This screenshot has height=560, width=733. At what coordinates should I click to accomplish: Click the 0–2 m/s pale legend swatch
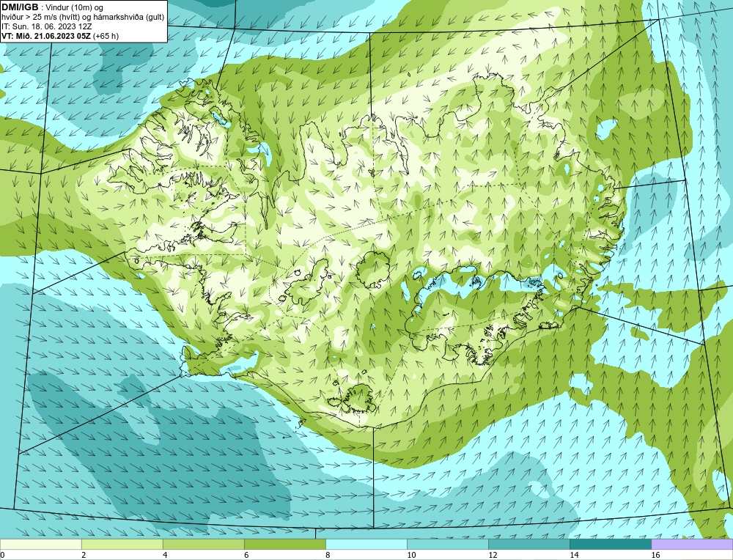coord(41,544)
